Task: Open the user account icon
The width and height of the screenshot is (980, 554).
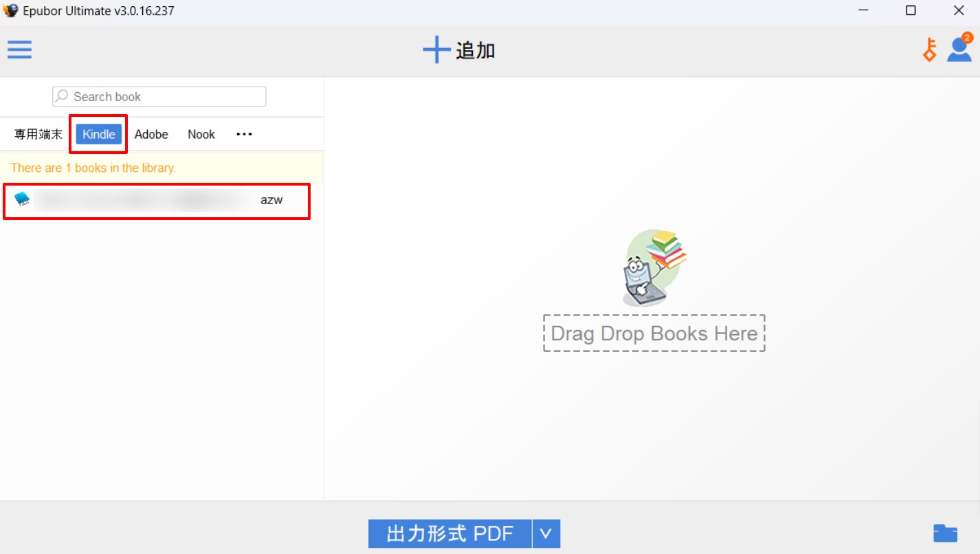Action: click(x=959, y=49)
